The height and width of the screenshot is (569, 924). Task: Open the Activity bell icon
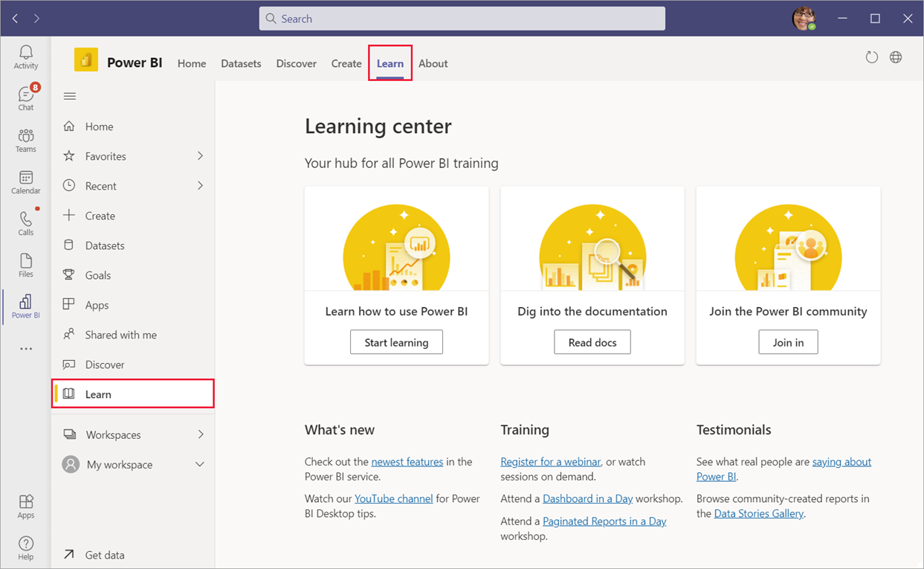click(26, 57)
